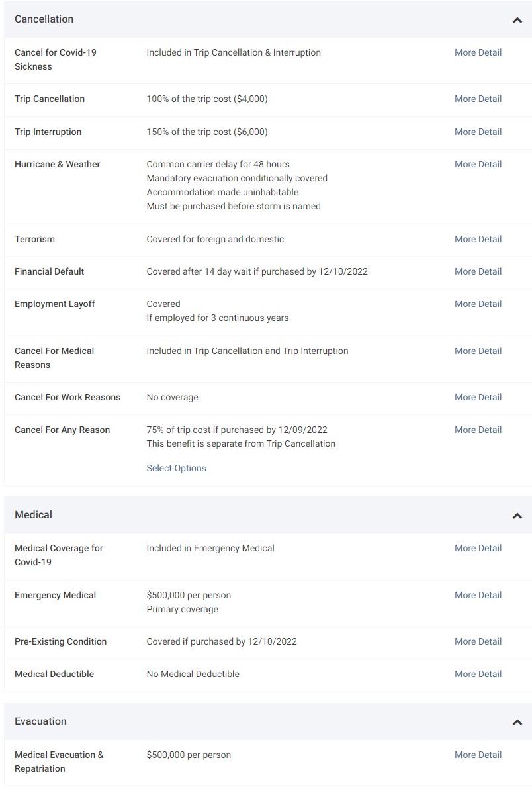The image size is (532, 791).
Task: Click More Detail for Terrorism coverage
Action: (478, 239)
